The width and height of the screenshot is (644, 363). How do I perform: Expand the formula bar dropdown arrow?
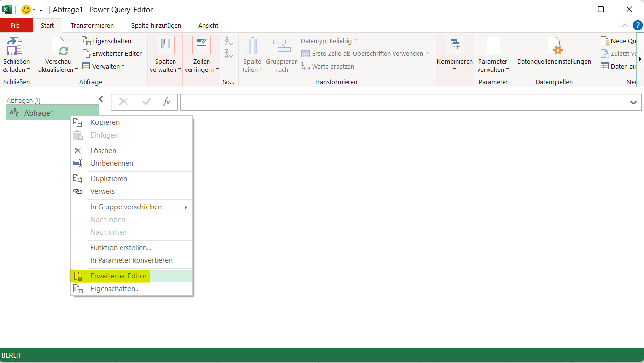[633, 102]
